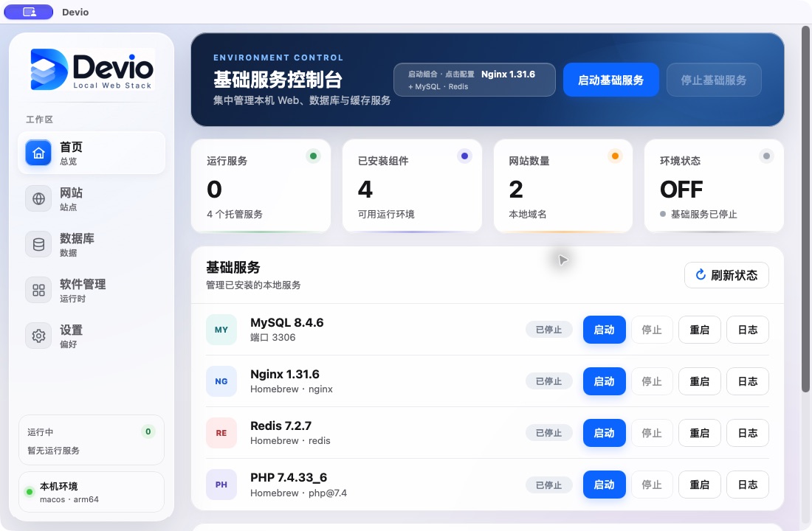Click the RE badge for Redis
This screenshot has height=531, width=812.
(x=221, y=433)
